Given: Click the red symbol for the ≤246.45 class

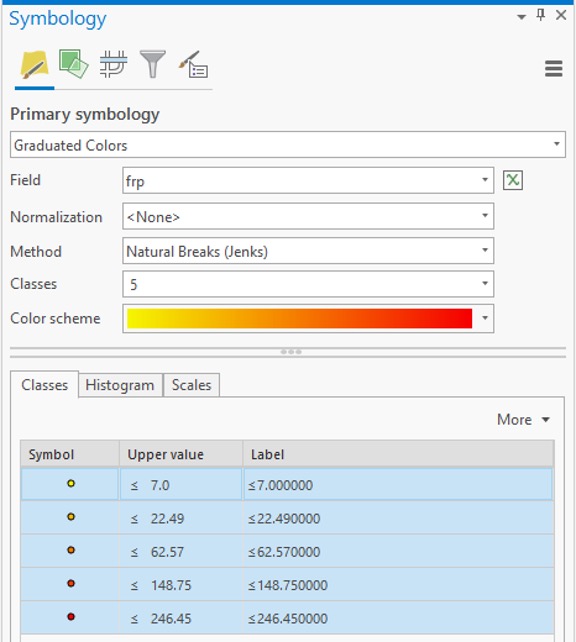Looking at the screenshot, I should 71,617.
